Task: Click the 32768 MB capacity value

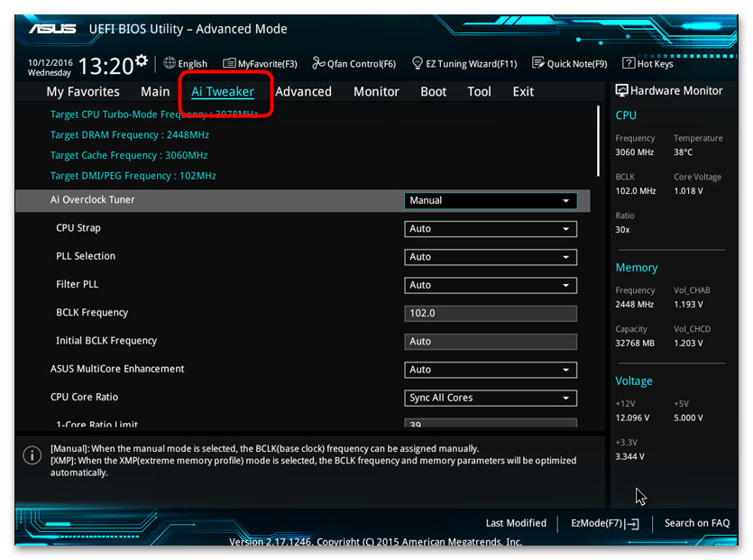Action: click(x=635, y=344)
